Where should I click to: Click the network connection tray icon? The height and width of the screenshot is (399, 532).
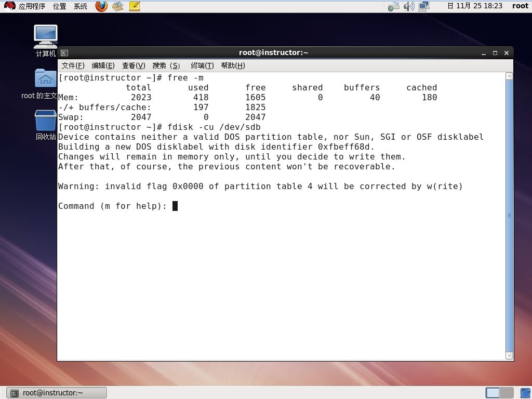(x=424, y=6)
